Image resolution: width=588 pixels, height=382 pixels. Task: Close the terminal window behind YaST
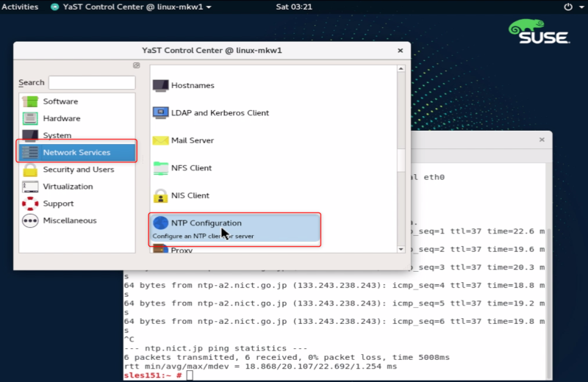pyautogui.click(x=542, y=140)
